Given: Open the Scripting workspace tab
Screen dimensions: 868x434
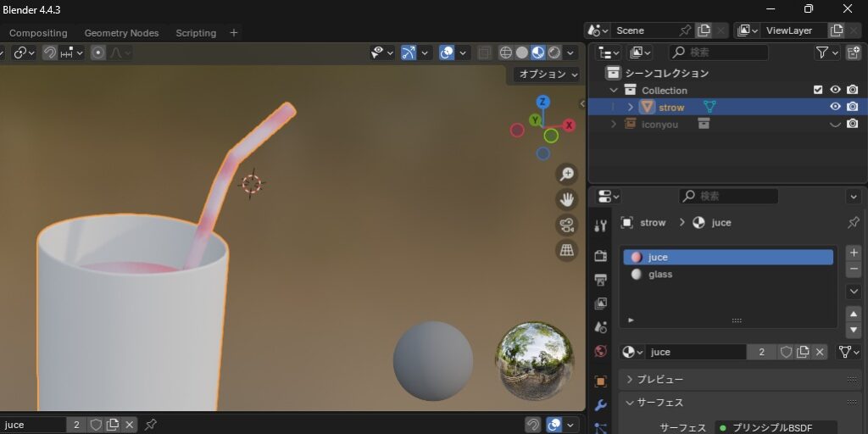Looking at the screenshot, I should coord(196,33).
